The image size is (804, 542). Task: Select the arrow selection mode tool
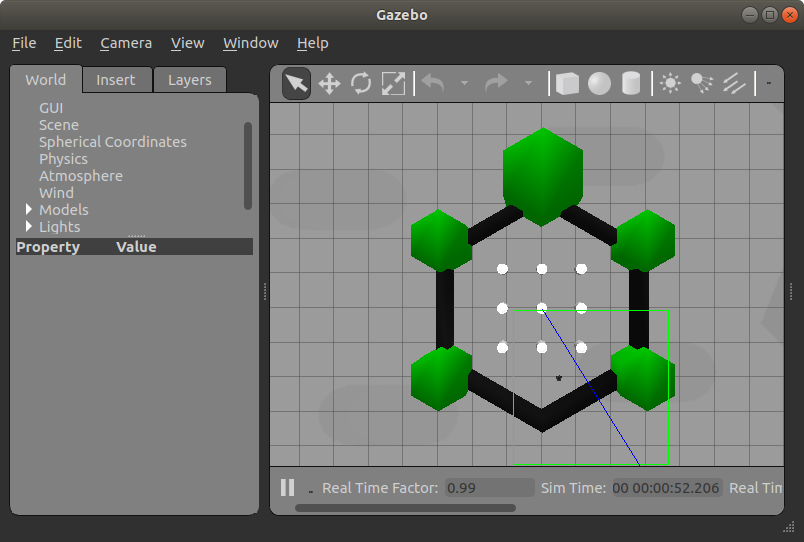point(296,83)
